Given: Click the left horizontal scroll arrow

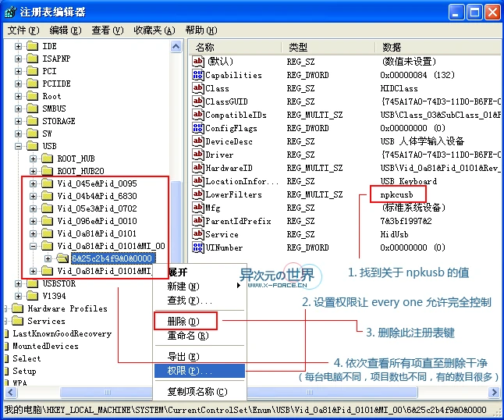Looking at the screenshot, I should pyautogui.click(x=11, y=392).
